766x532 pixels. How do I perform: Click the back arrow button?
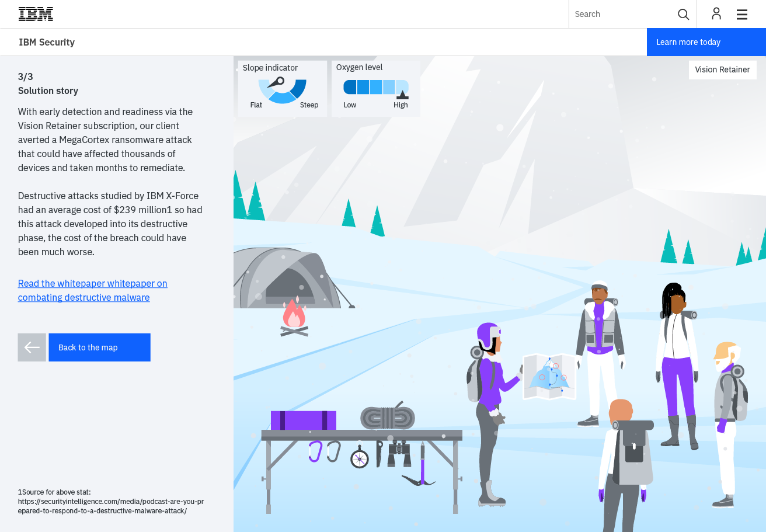pyautogui.click(x=32, y=347)
